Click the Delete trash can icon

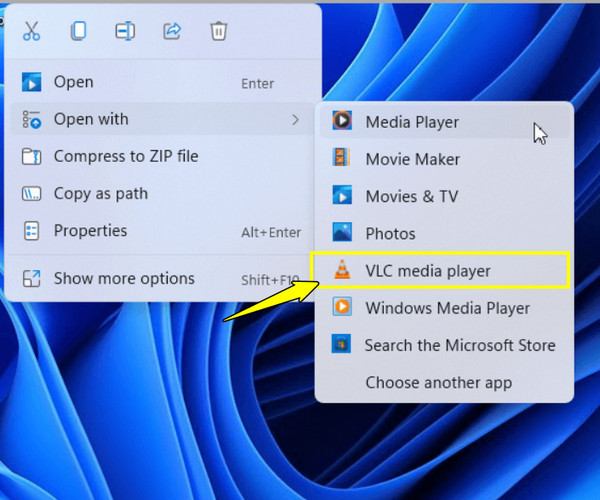(x=219, y=31)
